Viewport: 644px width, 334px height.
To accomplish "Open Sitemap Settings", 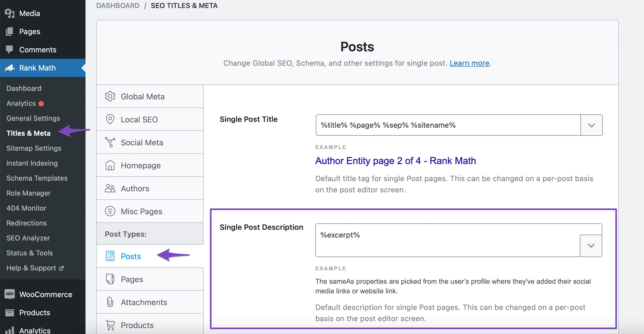I will 34,148.
